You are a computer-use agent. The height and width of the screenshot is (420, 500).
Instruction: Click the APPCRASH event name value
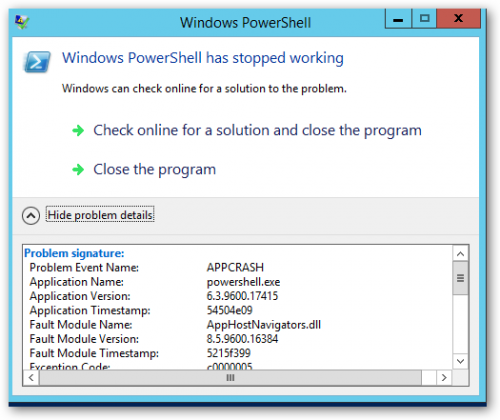tap(235, 267)
